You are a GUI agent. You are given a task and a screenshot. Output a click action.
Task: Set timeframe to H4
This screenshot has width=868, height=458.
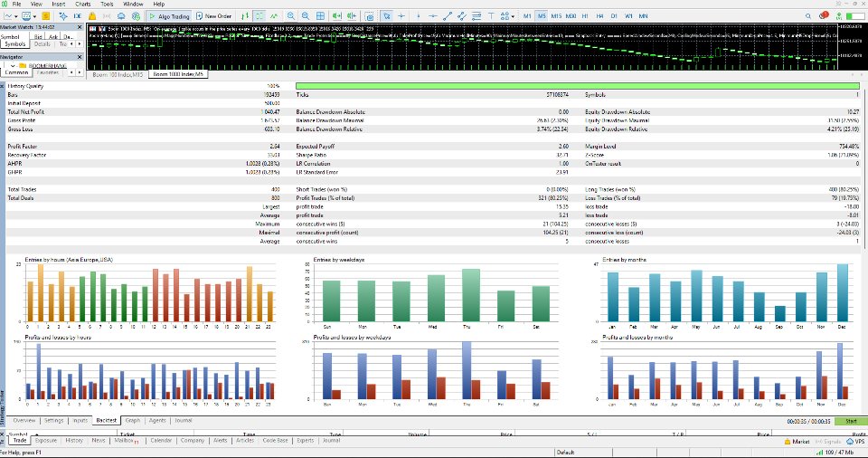[x=599, y=16]
